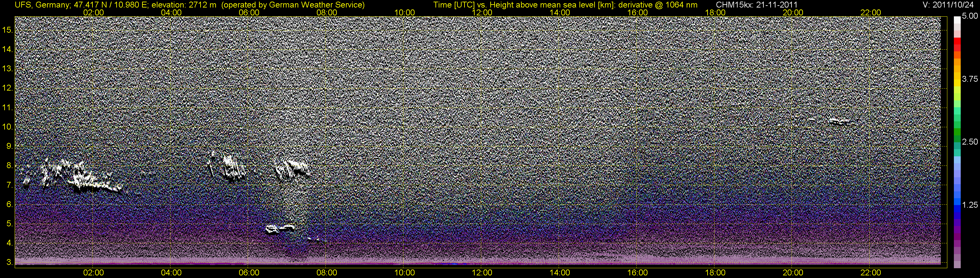Click the bottom time axis label 08:00
The height and width of the screenshot is (278, 980).
coord(327,273)
